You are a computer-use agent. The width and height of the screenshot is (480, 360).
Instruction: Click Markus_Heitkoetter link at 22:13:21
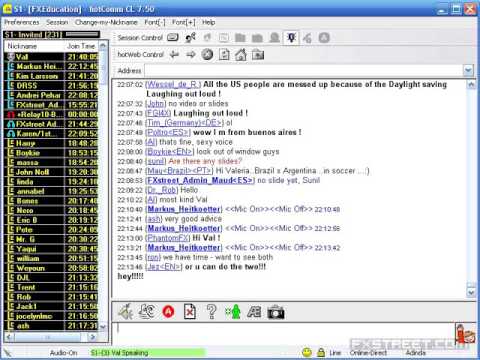pos(184,248)
